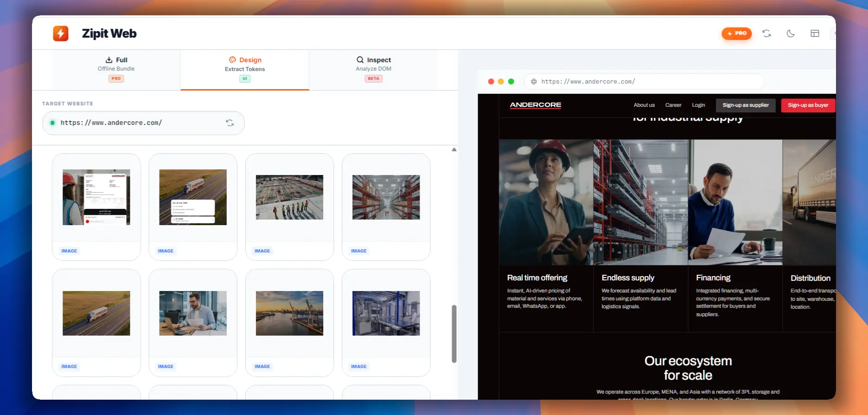Click the layout panel icon in header

pos(815,33)
